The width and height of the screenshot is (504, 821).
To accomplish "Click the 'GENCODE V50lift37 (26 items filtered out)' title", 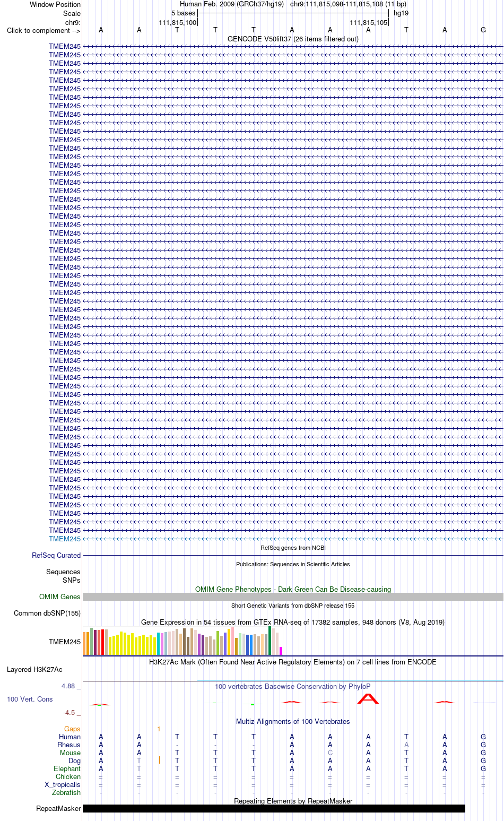I will [x=293, y=39].
